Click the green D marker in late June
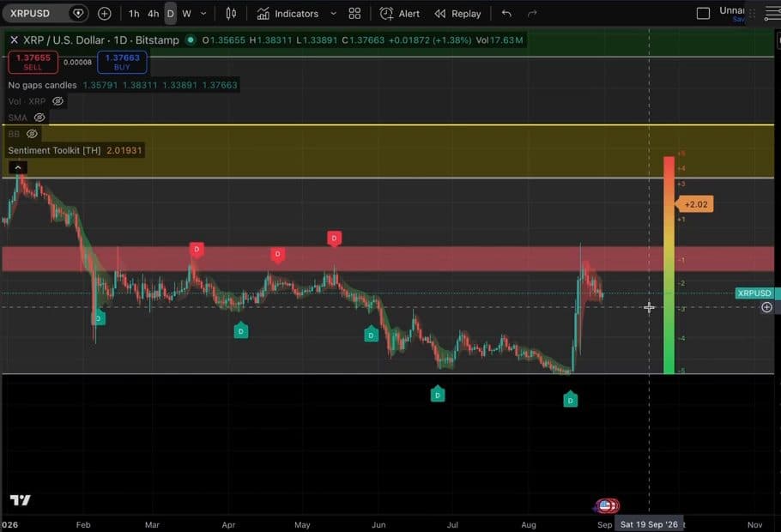This screenshot has width=781, height=532. [438, 395]
